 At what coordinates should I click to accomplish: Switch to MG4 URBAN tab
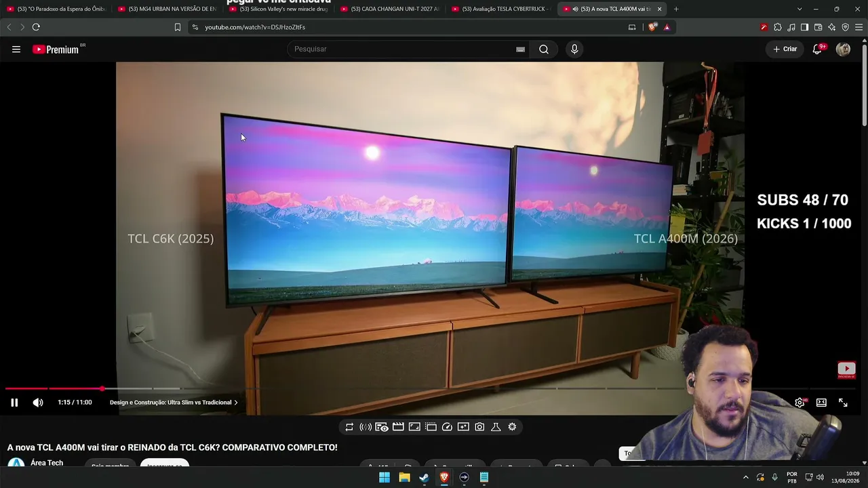167,9
